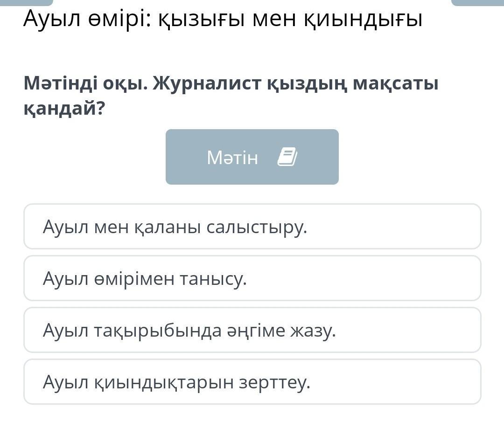Viewport: 504px width, 442px height.
Task: Click the heading "Ауыл өмірі: қызығы мен қиындығы"
Action: tap(223, 19)
